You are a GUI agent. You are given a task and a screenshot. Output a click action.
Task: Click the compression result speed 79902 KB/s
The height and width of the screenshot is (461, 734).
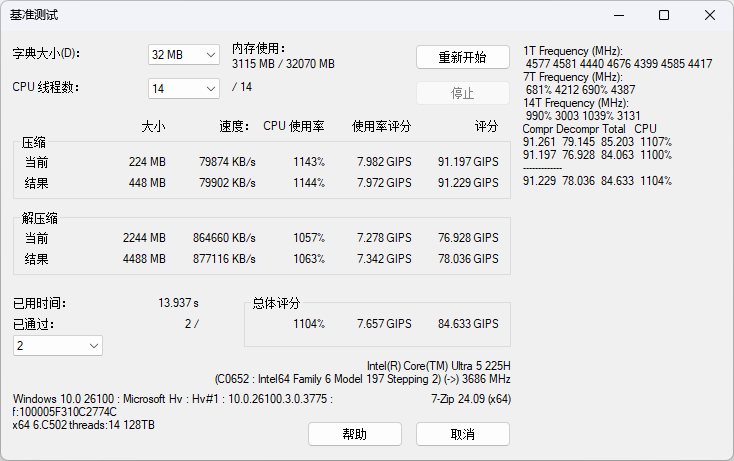click(x=227, y=183)
